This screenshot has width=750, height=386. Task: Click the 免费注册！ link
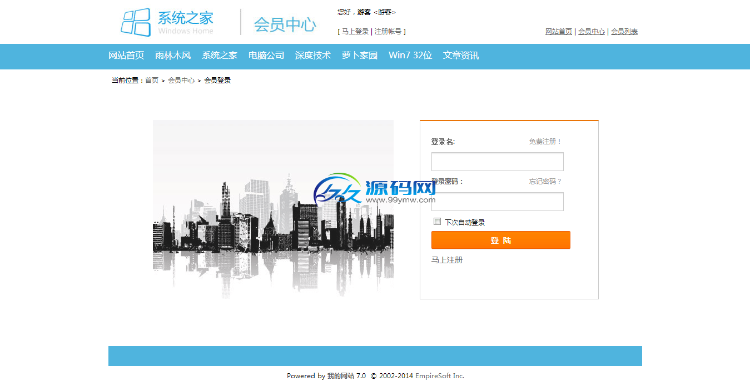(545, 142)
